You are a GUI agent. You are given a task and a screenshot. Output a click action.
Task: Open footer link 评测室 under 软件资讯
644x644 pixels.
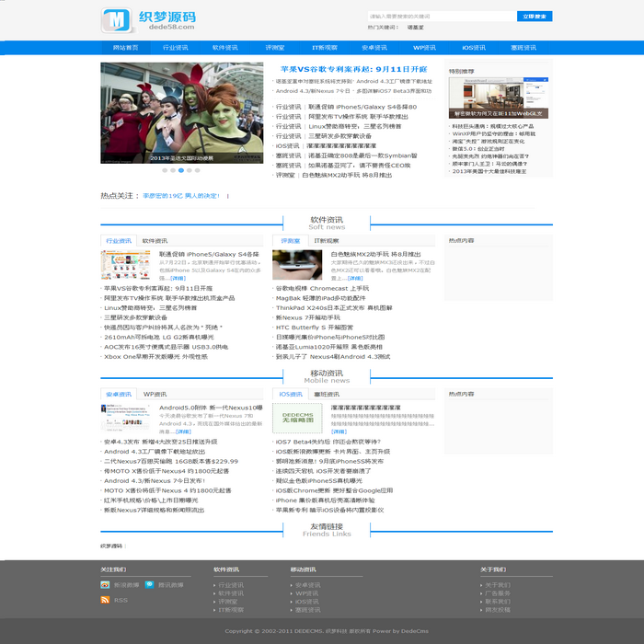[x=228, y=602]
